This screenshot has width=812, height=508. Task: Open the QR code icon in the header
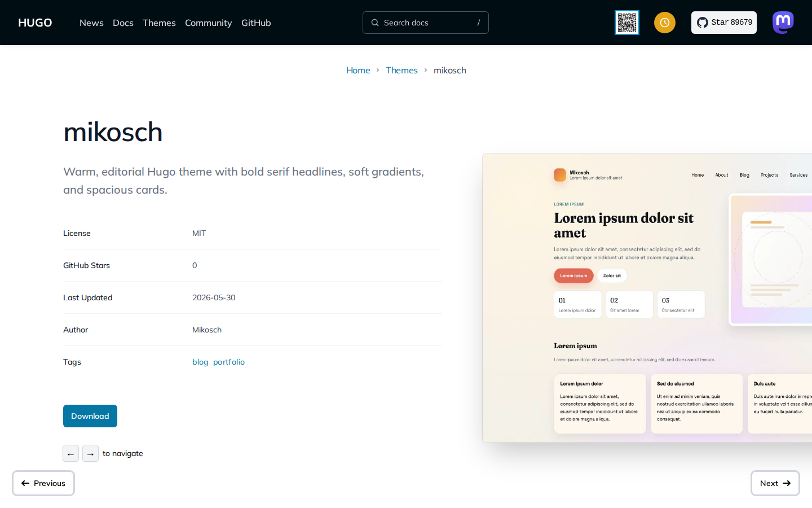click(x=627, y=23)
